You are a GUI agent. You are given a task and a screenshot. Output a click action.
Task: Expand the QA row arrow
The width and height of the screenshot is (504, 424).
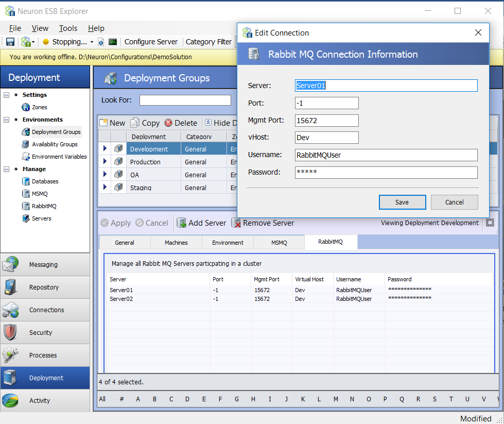point(105,174)
